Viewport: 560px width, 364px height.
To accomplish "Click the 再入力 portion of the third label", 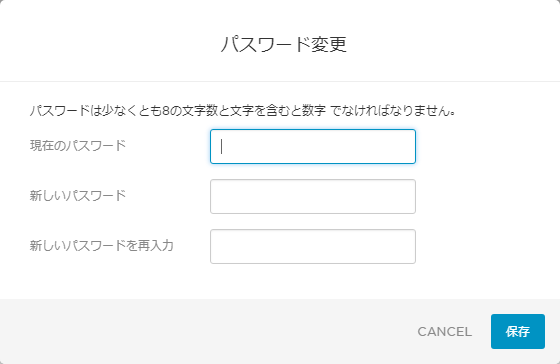I will pos(156,246).
